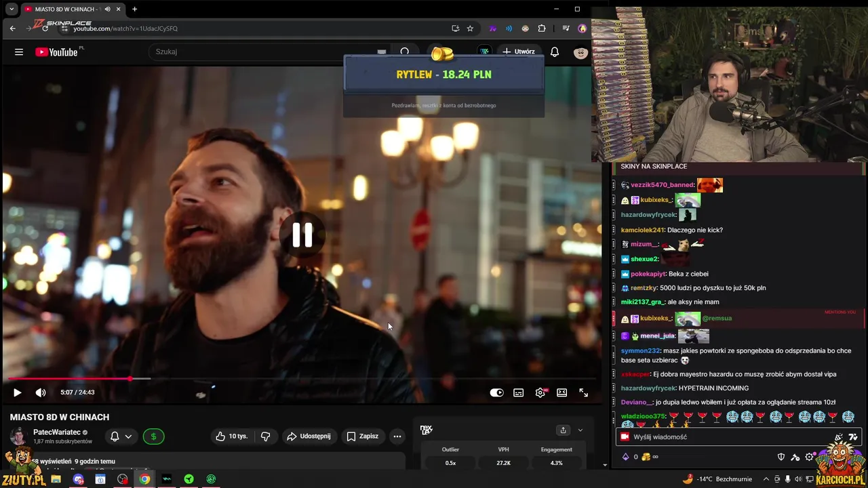This screenshot has width=868, height=488.
Task: Dislike the video with thumbs down
Action: (266, 436)
